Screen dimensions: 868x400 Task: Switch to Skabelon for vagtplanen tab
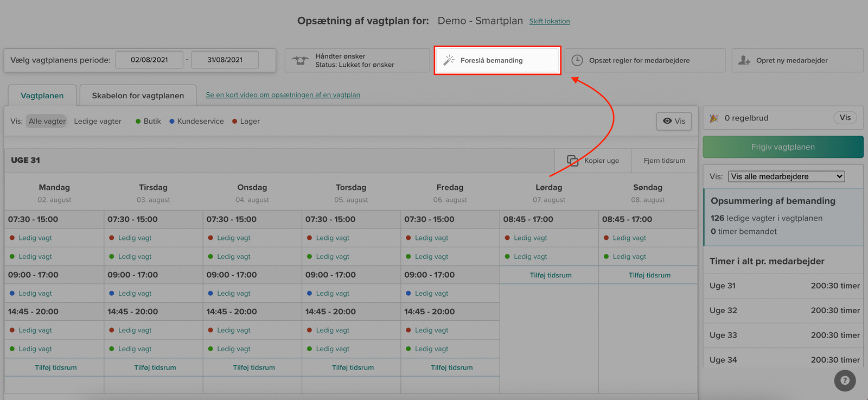click(x=138, y=96)
